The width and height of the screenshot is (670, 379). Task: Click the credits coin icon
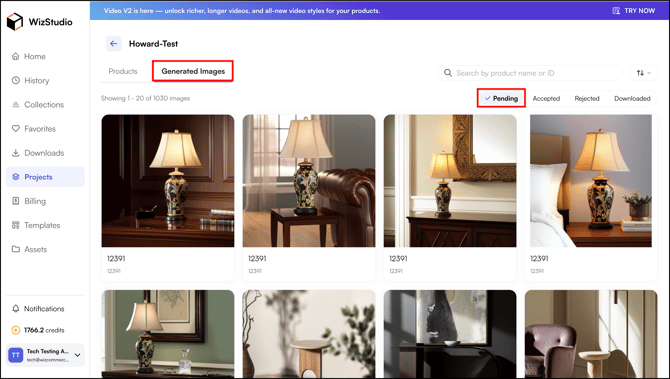tap(16, 330)
